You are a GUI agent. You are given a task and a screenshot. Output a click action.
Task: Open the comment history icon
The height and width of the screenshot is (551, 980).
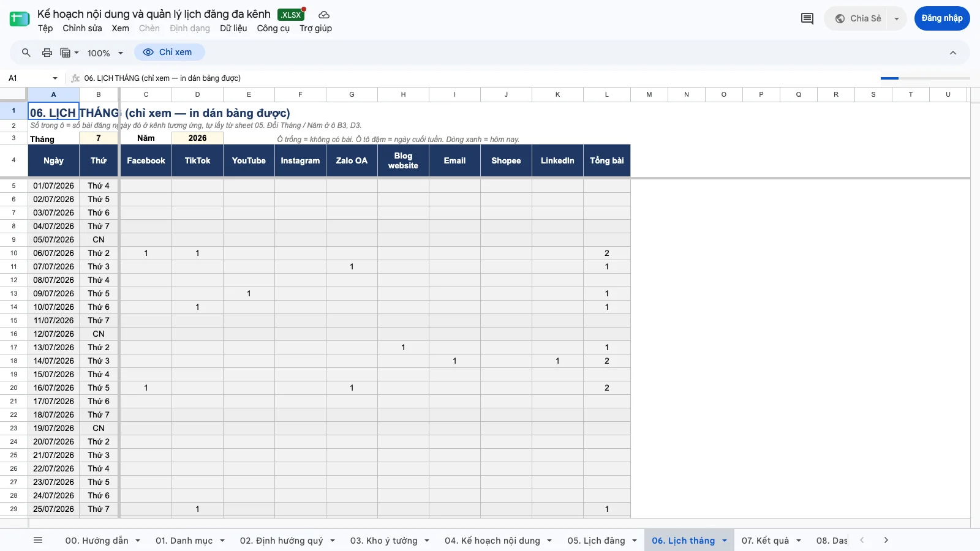click(807, 18)
